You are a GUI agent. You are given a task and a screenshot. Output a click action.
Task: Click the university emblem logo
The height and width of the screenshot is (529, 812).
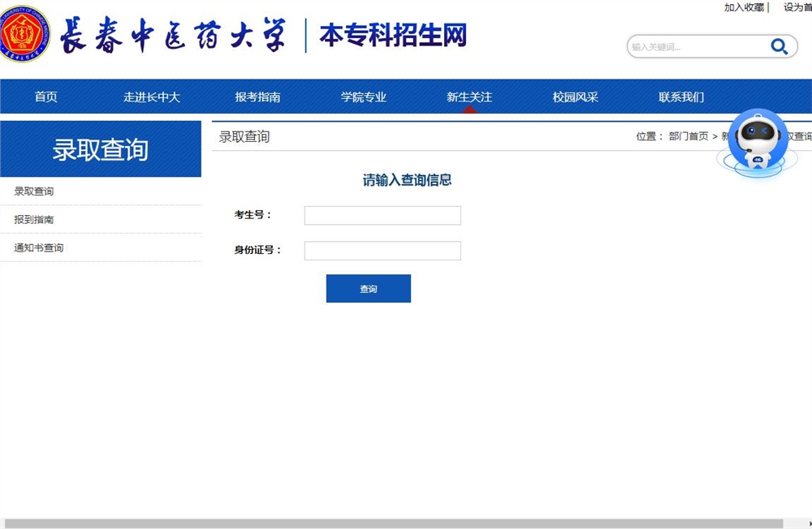pyautogui.click(x=24, y=34)
